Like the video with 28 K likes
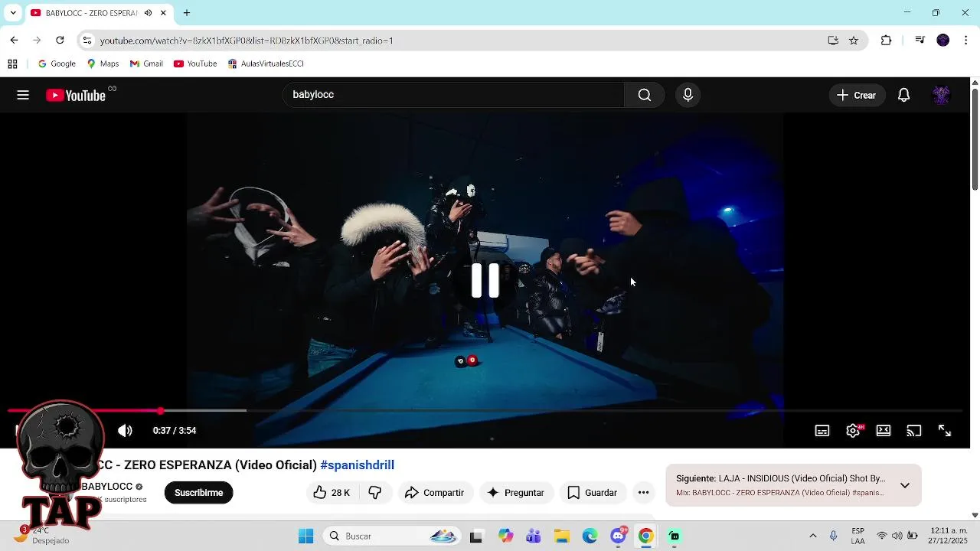 point(332,493)
